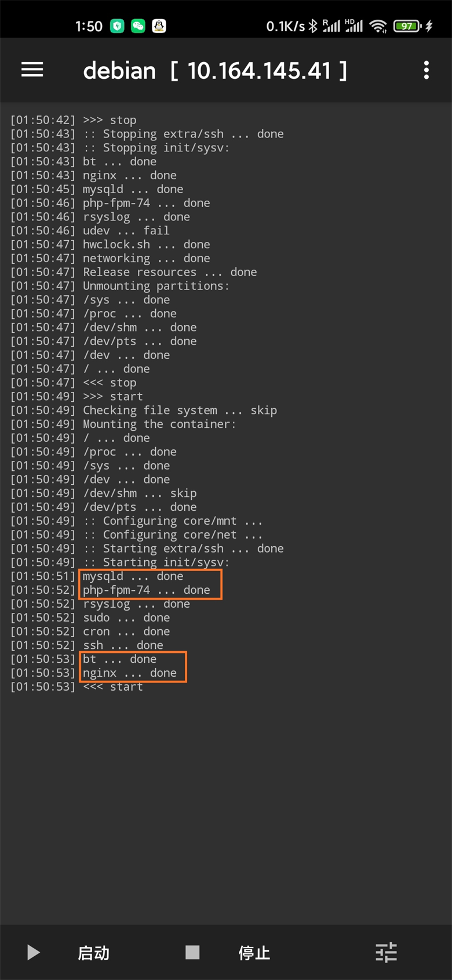Tap the 启动 start label

tap(93, 953)
